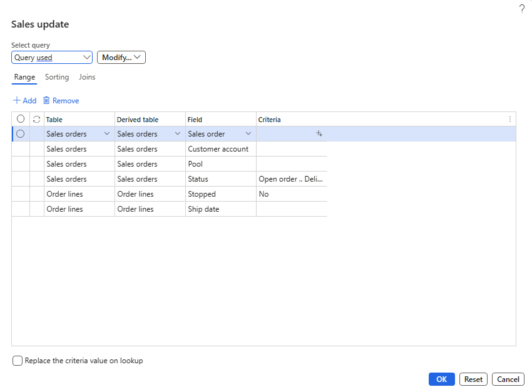532x392 pixels.
Task: Click the plus icon next to Add
Action: pyautogui.click(x=17, y=100)
